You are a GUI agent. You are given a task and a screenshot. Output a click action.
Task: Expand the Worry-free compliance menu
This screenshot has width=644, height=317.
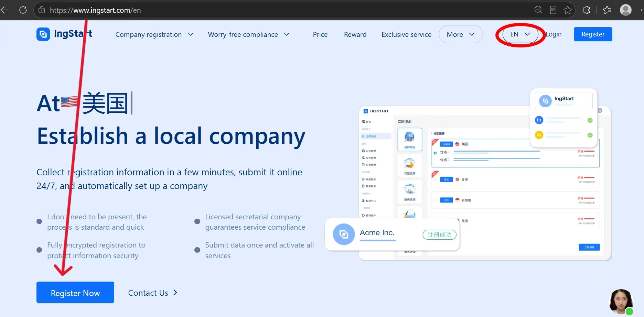(x=249, y=34)
